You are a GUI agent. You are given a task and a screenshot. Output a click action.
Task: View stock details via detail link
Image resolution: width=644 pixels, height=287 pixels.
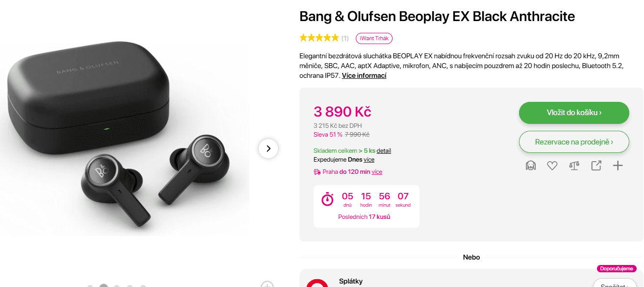point(384,150)
